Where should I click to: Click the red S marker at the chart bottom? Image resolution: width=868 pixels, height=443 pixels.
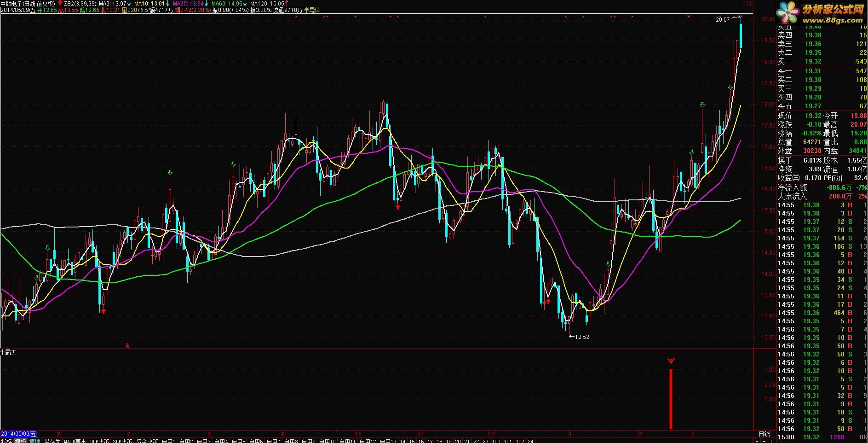click(x=127, y=345)
